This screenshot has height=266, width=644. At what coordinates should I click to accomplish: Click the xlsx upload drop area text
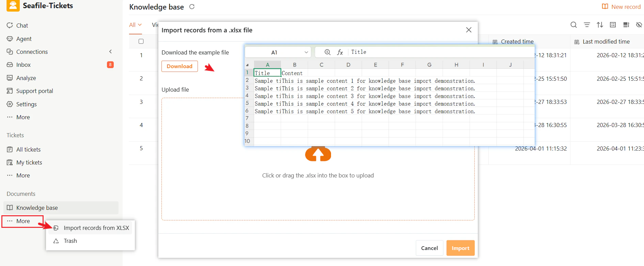click(x=318, y=175)
